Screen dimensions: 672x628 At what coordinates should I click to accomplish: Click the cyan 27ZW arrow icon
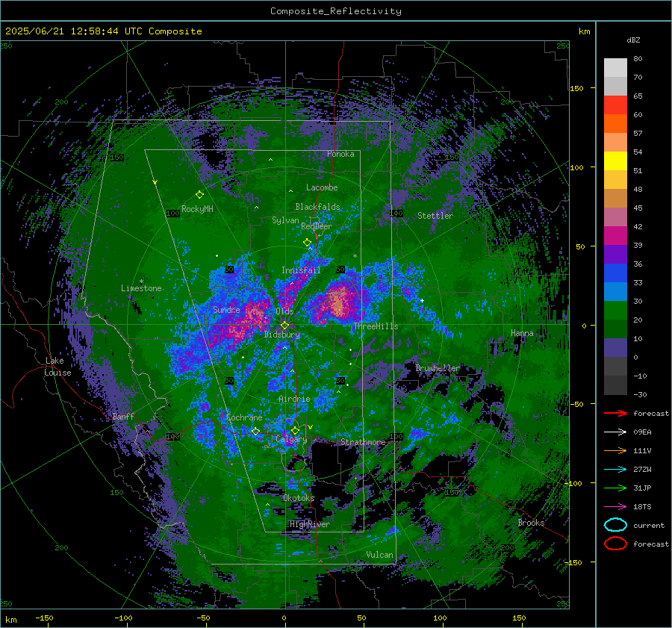pos(615,470)
